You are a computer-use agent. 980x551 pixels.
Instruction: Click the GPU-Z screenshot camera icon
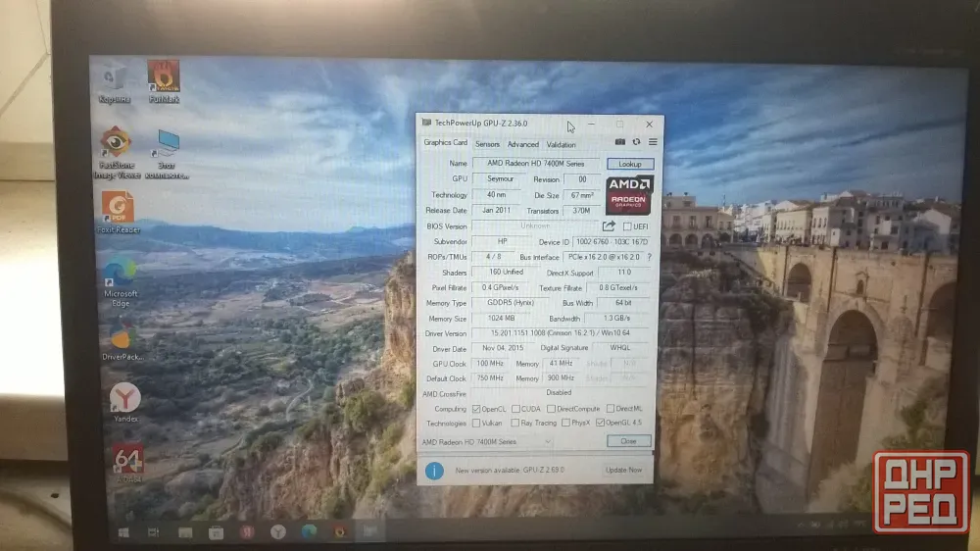click(x=620, y=142)
